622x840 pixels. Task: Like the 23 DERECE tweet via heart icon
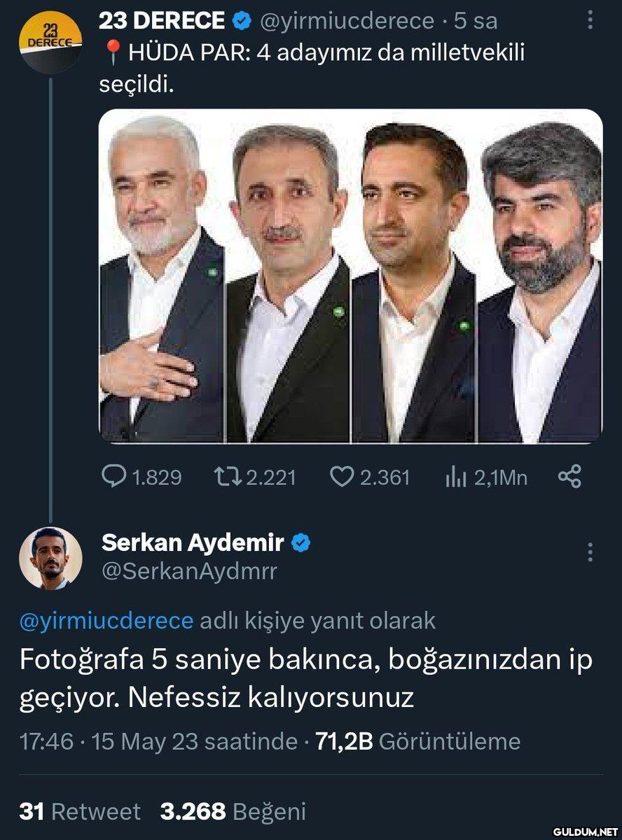point(341,477)
